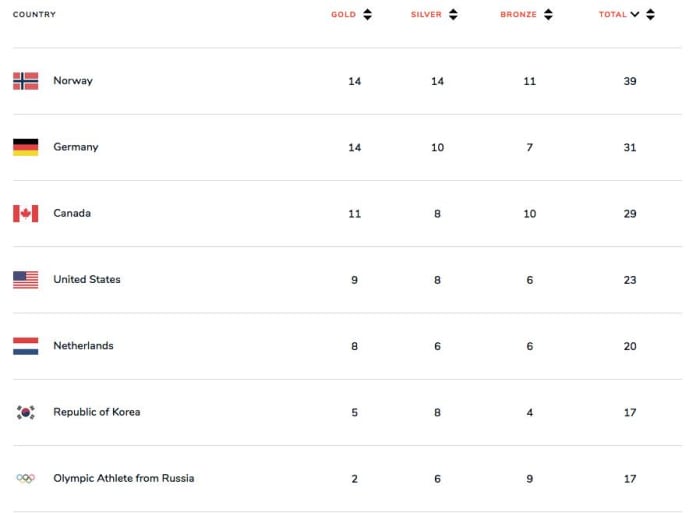Sort by Gold using sort arrows
Screen dimensions: 700x513
[x=367, y=15]
